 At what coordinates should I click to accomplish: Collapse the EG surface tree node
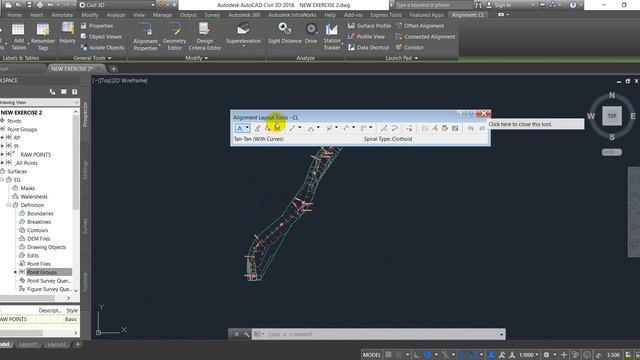point(2,180)
